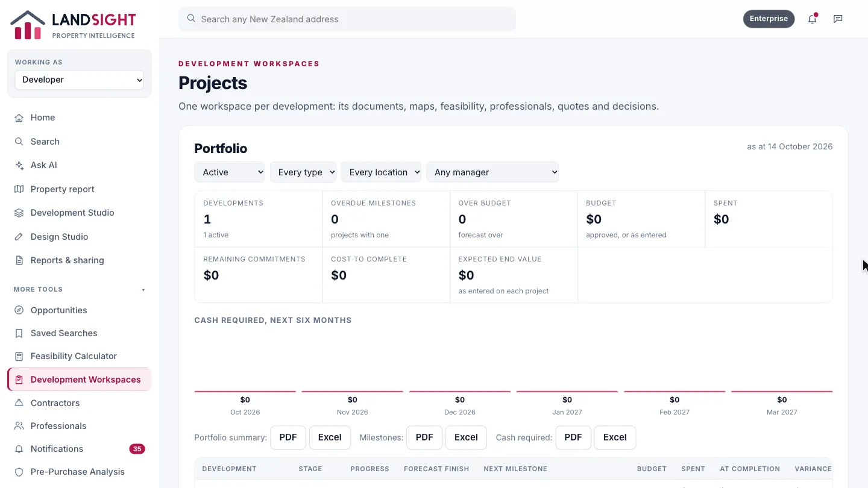The height and width of the screenshot is (488, 868).
Task: Click the Forecast Finish column header
Action: pos(436,469)
